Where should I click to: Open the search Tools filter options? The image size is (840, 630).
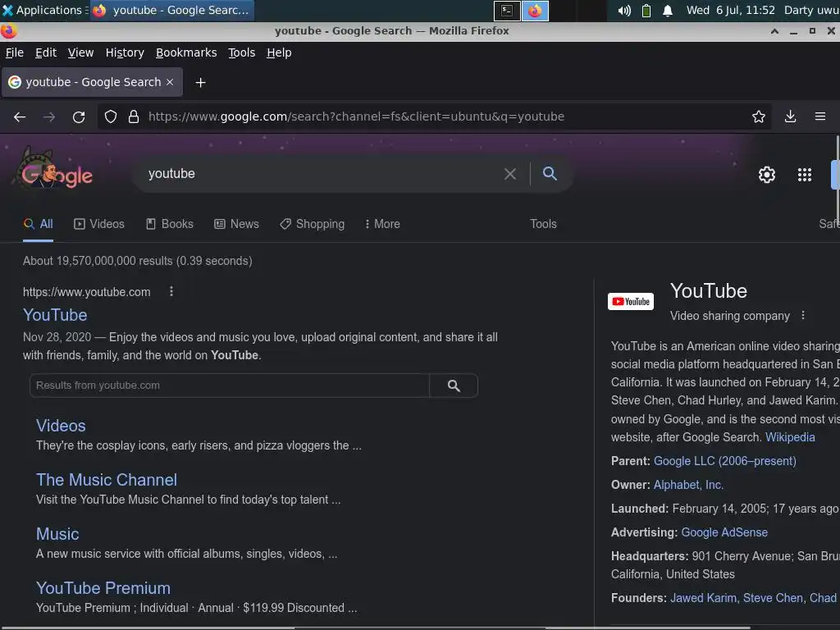pyautogui.click(x=543, y=224)
